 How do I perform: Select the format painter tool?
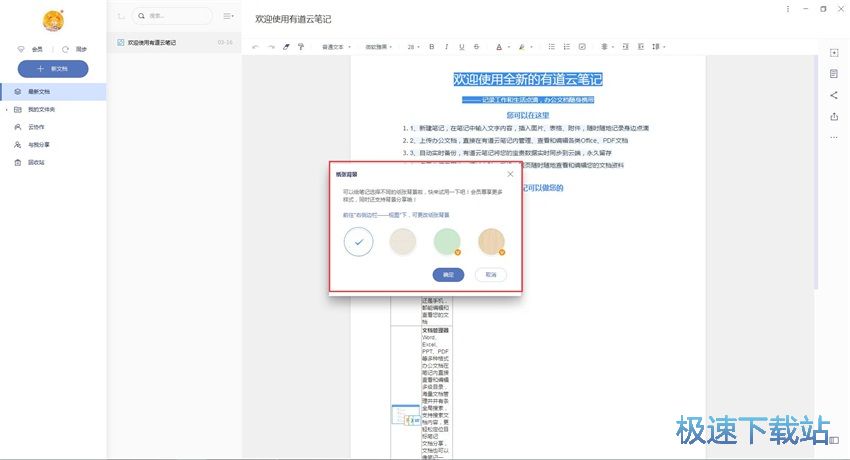301,47
